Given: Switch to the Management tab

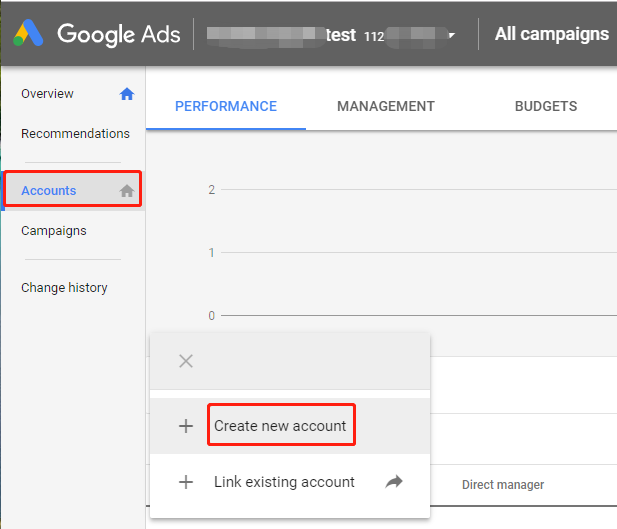Looking at the screenshot, I should click(x=386, y=106).
